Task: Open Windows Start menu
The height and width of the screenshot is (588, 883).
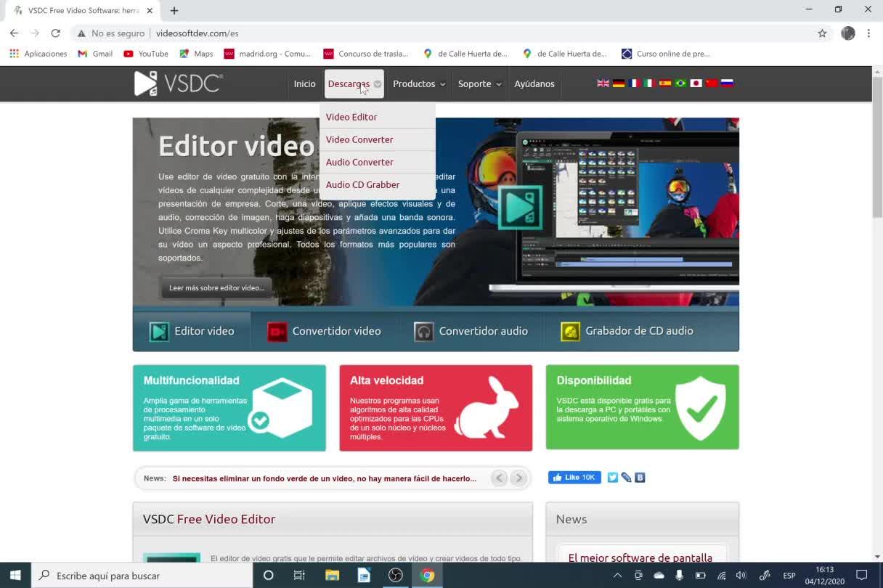Action: [x=15, y=575]
